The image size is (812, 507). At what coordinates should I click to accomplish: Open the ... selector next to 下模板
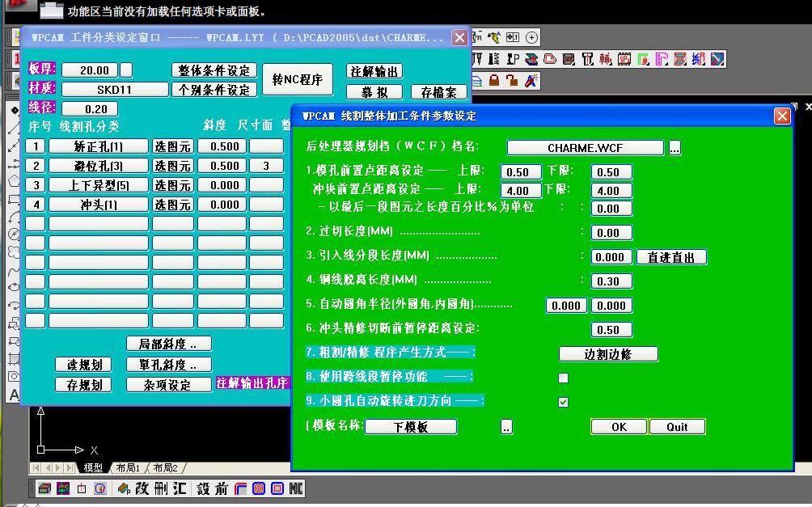pyautogui.click(x=505, y=427)
